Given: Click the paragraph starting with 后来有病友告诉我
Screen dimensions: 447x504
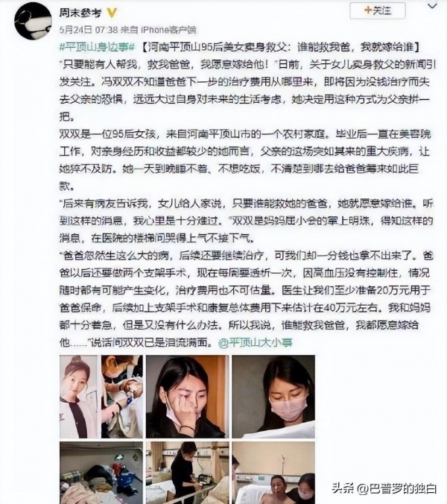Looking at the screenshot, I should tap(247, 221).
